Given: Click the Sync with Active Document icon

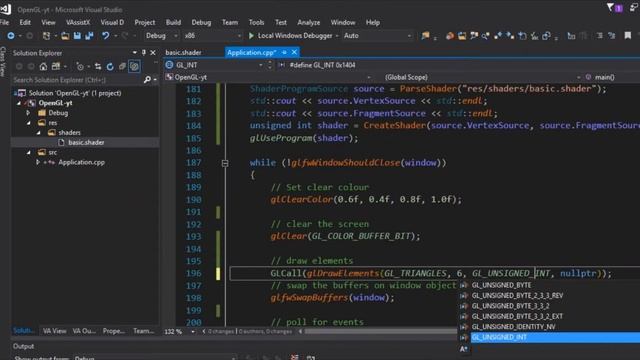Looking at the screenshot, I should point(98,66).
